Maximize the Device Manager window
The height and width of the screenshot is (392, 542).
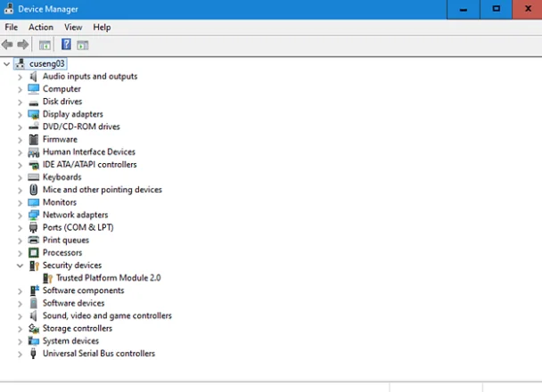497,9
